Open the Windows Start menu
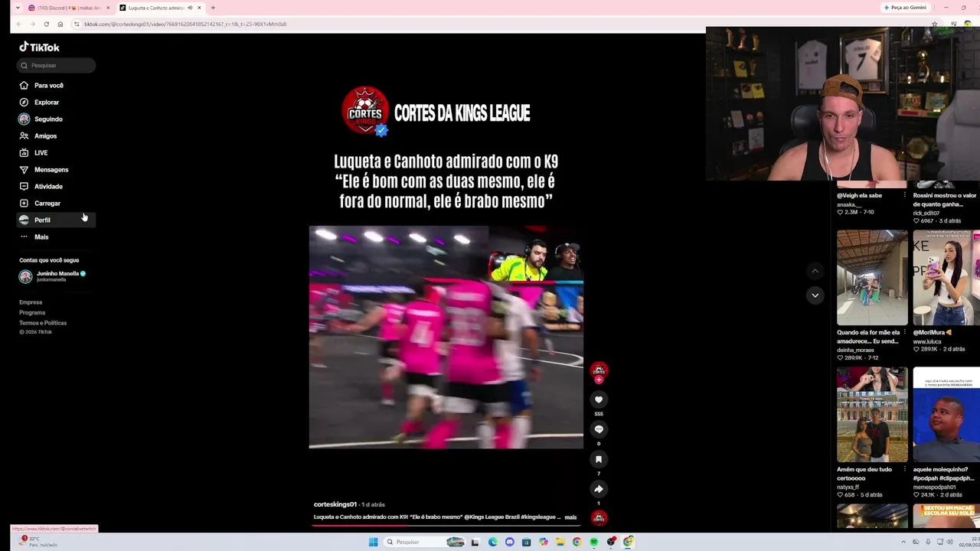Viewport: 980px width, 551px height. click(x=373, y=542)
